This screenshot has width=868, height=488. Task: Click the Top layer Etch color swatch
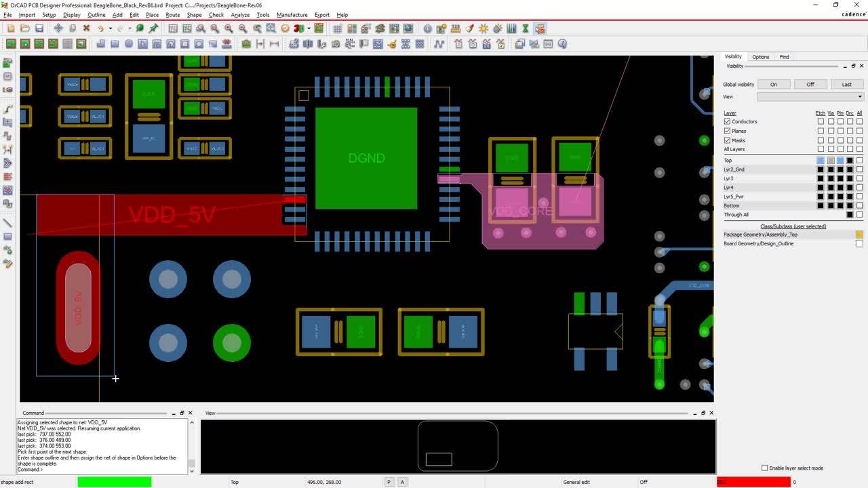click(821, 160)
